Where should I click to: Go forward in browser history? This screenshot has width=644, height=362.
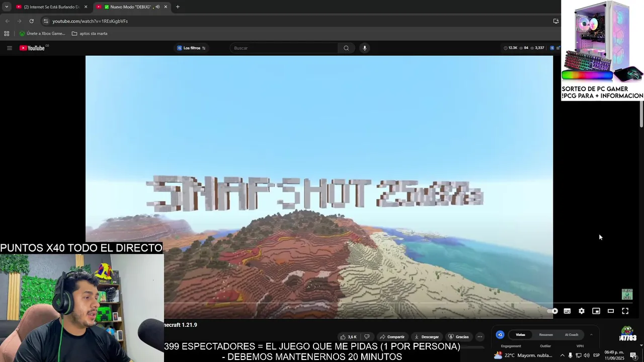point(19,21)
